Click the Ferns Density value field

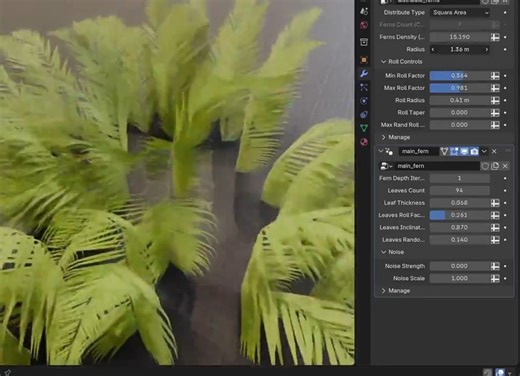460,37
